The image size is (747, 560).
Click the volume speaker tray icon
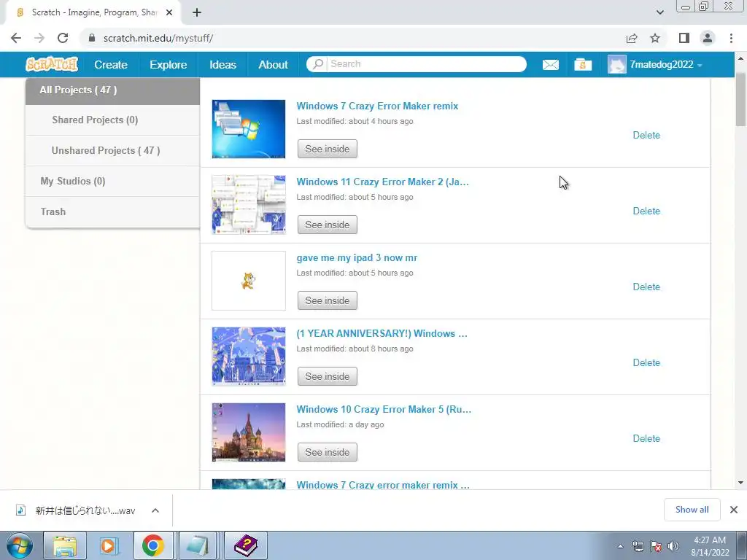tap(673, 546)
